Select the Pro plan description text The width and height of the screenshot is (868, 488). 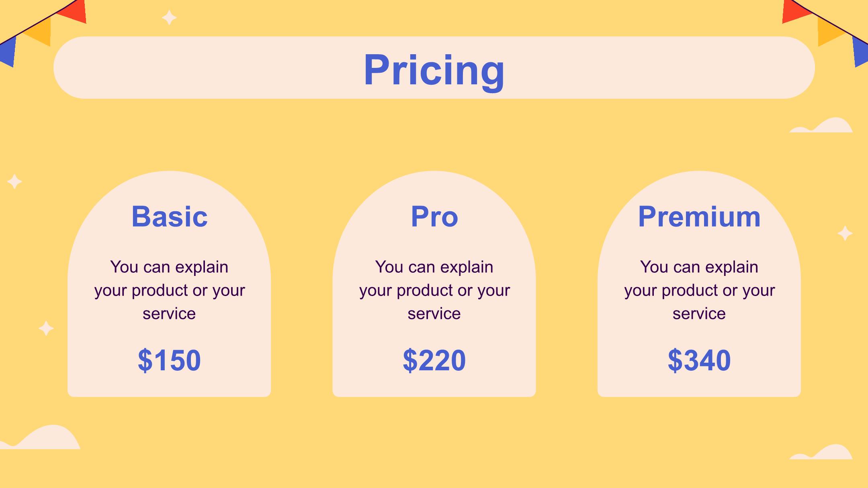click(x=434, y=290)
